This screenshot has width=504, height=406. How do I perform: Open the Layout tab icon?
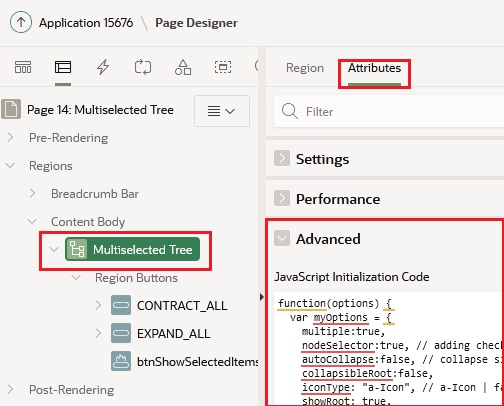[x=23, y=67]
